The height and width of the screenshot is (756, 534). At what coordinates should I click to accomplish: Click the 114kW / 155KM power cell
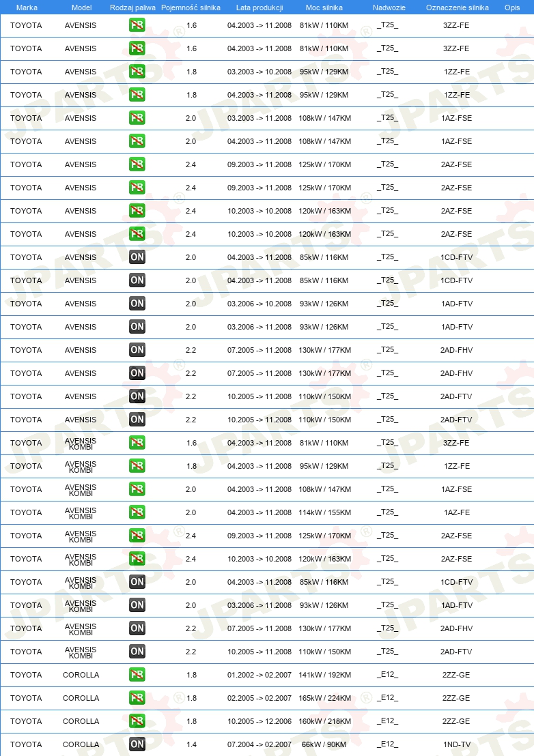coord(324,512)
